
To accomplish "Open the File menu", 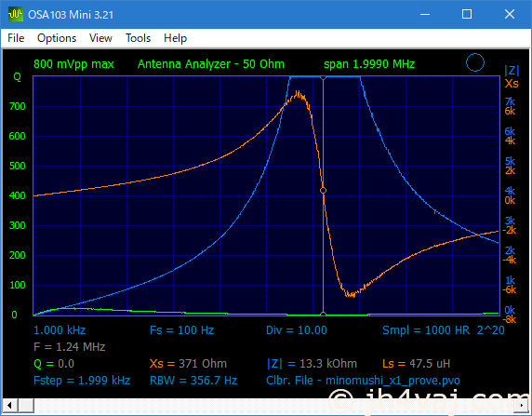I will point(16,38).
